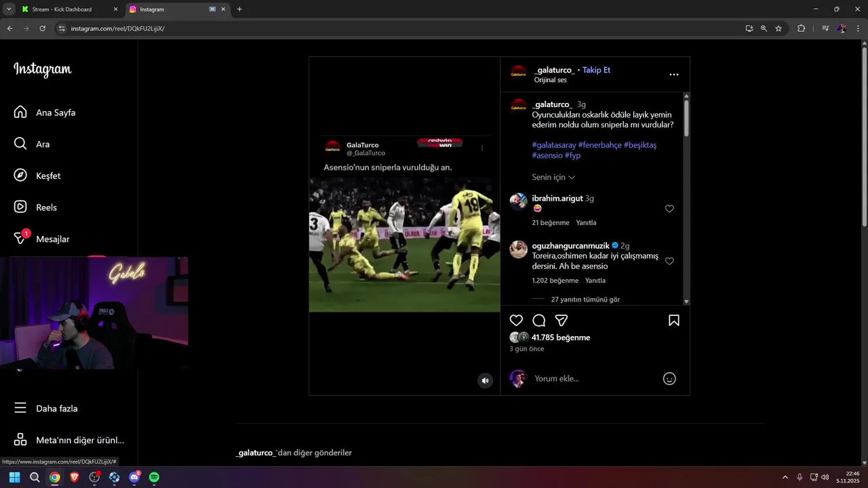Screen dimensions: 868x488
Task: Like the reel with heart icon
Action: pos(516,320)
